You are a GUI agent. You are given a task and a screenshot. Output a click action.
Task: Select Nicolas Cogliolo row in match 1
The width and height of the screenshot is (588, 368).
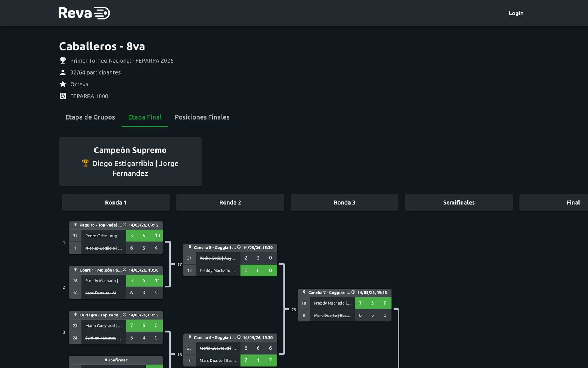116,248
